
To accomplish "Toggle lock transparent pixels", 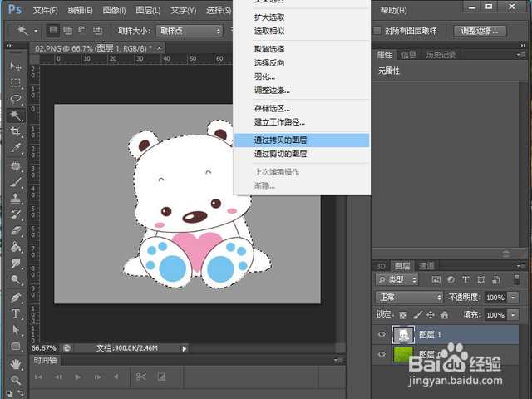I will point(403,315).
